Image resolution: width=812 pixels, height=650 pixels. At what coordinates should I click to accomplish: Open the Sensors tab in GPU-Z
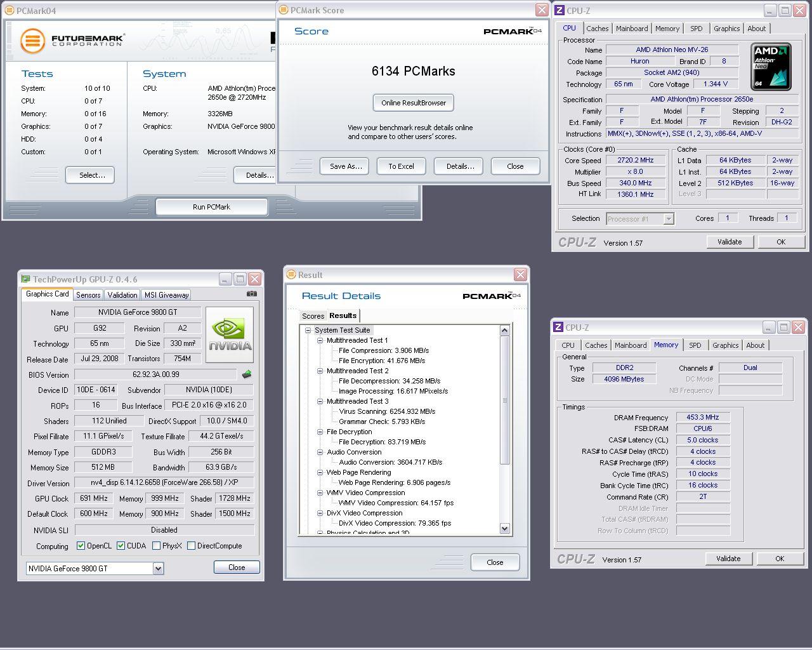click(88, 295)
